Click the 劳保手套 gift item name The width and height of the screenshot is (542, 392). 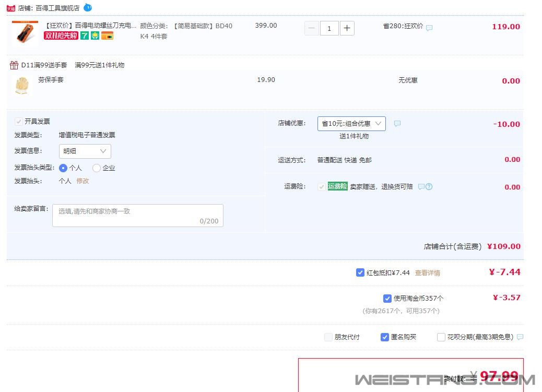[51, 79]
